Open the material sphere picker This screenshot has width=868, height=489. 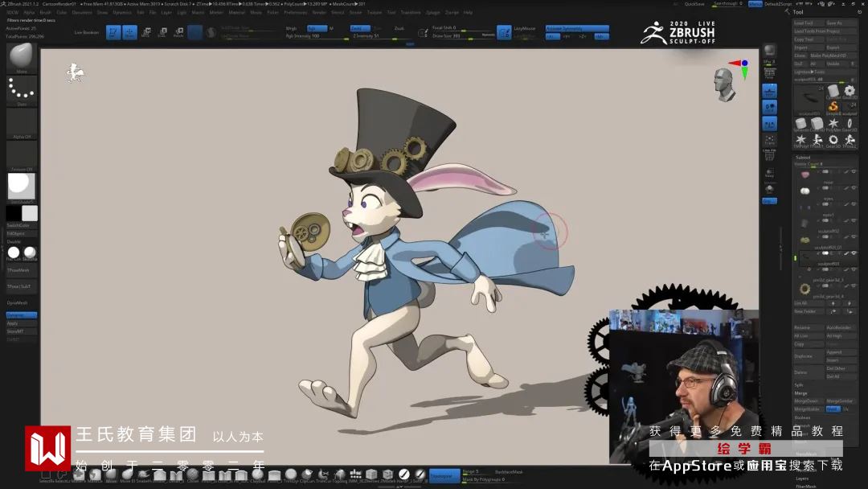click(22, 187)
